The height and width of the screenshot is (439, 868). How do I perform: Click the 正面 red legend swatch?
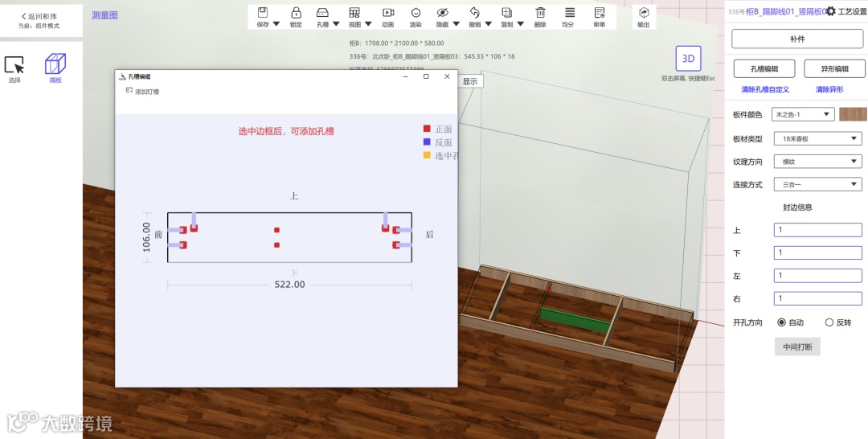427,129
